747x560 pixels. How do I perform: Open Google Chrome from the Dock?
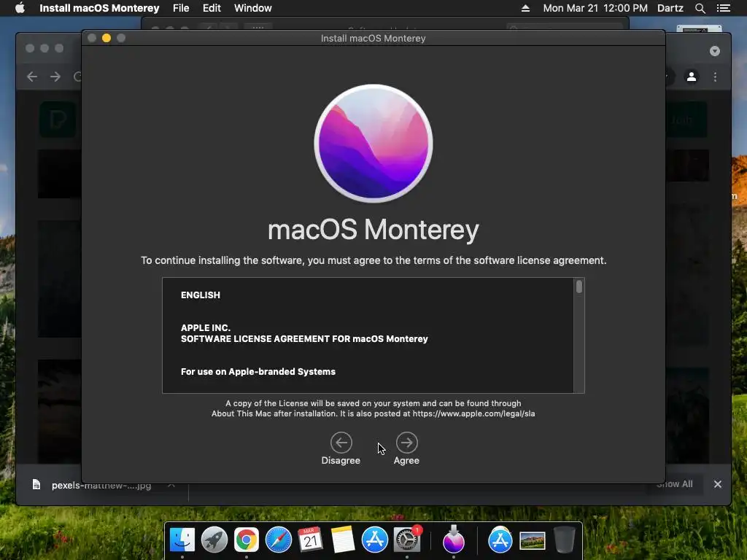[x=247, y=540]
